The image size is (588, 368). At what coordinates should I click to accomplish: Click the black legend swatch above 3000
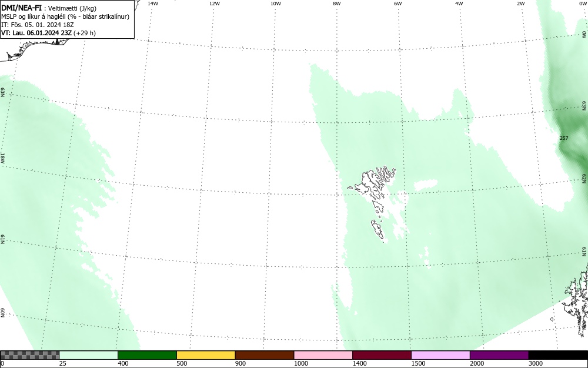coord(558,355)
